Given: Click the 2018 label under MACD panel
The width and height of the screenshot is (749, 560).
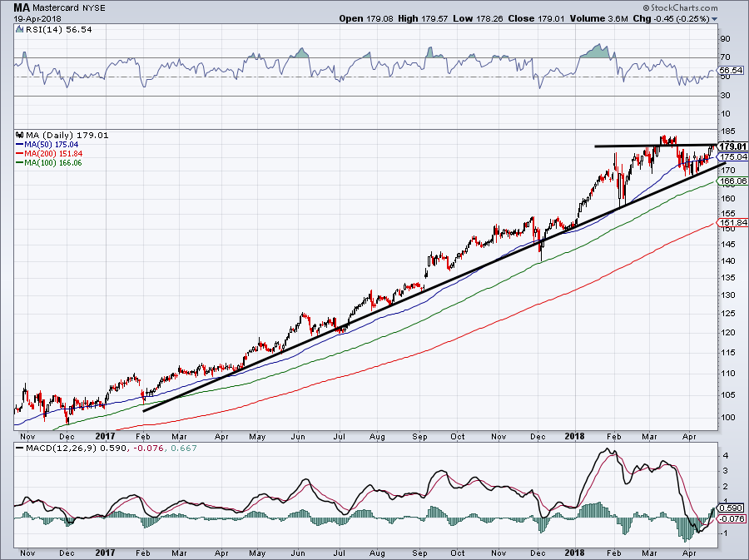Looking at the screenshot, I should pos(574,553).
